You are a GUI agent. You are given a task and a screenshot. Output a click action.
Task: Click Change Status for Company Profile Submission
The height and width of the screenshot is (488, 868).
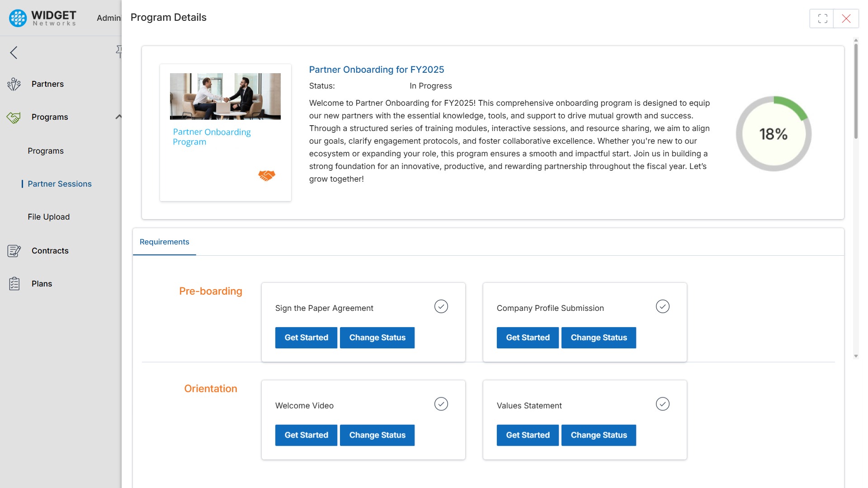click(599, 338)
